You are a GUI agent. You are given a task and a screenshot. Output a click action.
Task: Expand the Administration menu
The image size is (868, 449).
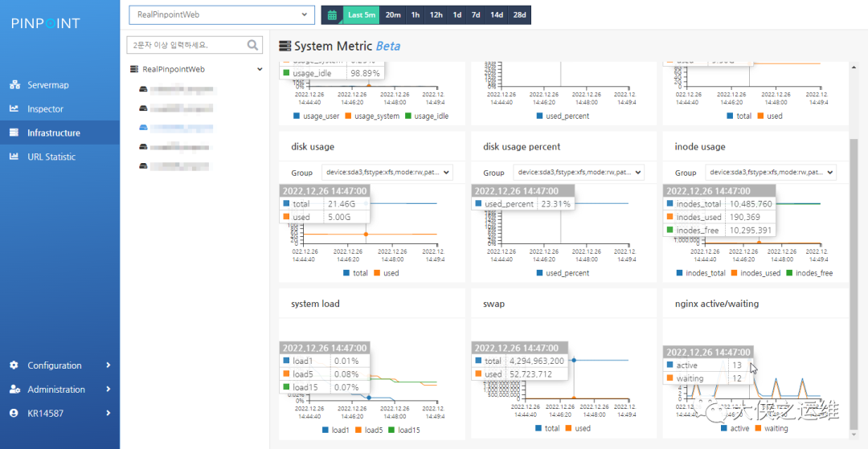tap(59, 390)
